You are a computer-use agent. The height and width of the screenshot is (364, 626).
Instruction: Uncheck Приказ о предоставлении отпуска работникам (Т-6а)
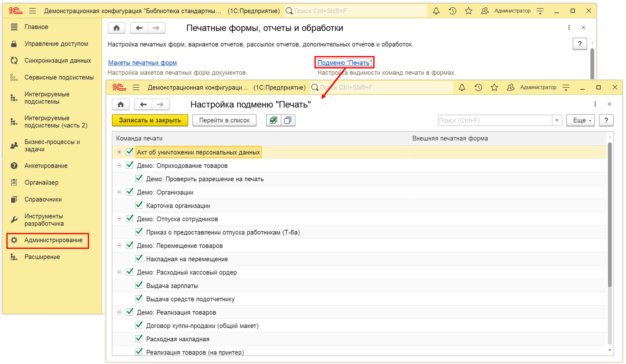[x=139, y=232]
